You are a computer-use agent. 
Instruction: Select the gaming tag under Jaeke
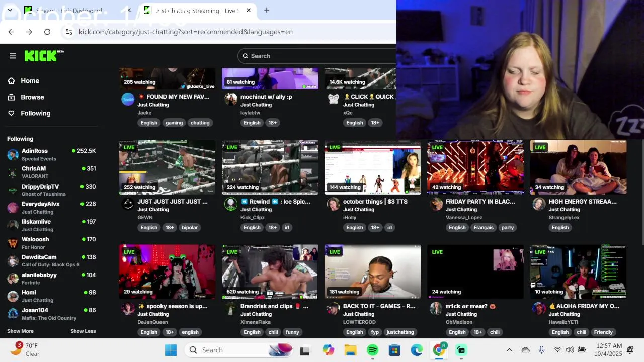tap(174, 123)
